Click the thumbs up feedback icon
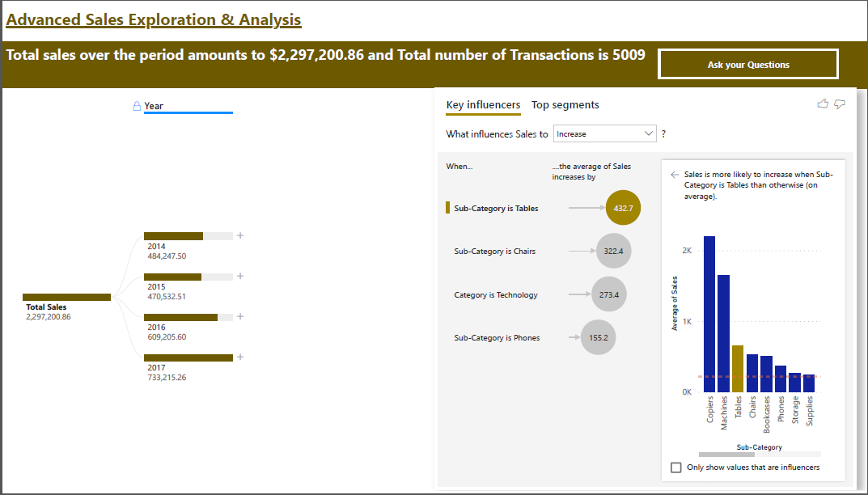This screenshot has width=868, height=495. click(x=822, y=104)
